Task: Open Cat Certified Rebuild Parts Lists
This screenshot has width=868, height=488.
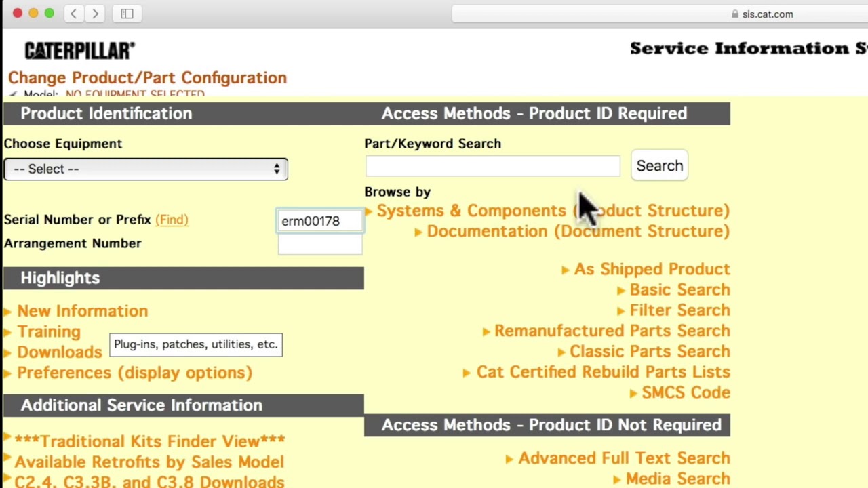Action: pos(604,372)
